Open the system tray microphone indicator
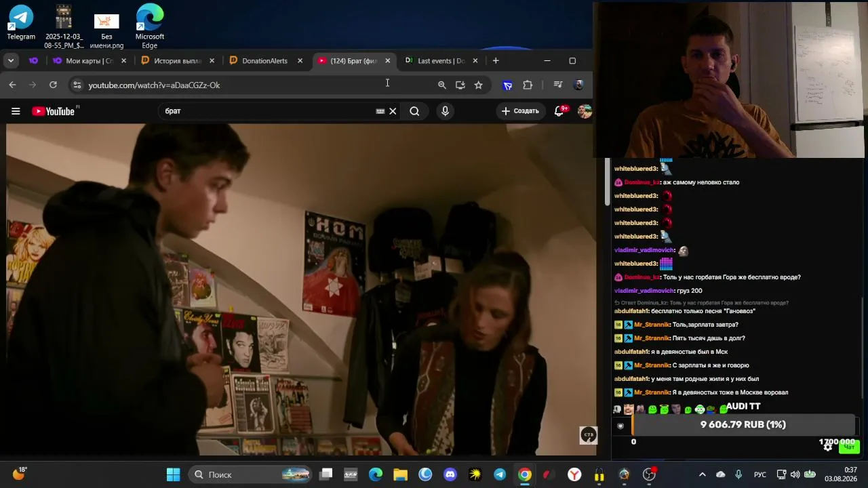Viewport: 868px width, 488px height. pyautogui.click(x=738, y=474)
